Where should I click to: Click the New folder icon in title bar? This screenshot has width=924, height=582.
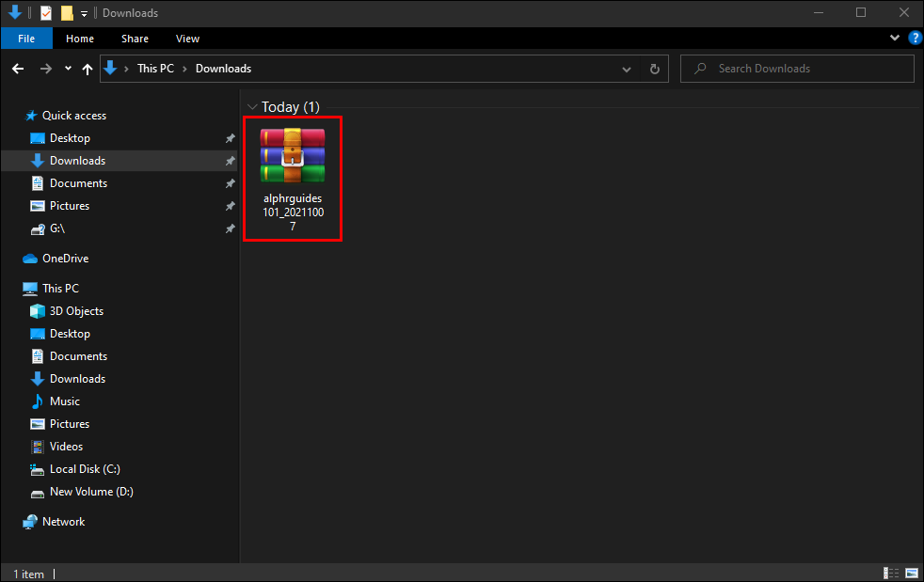click(x=67, y=13)
